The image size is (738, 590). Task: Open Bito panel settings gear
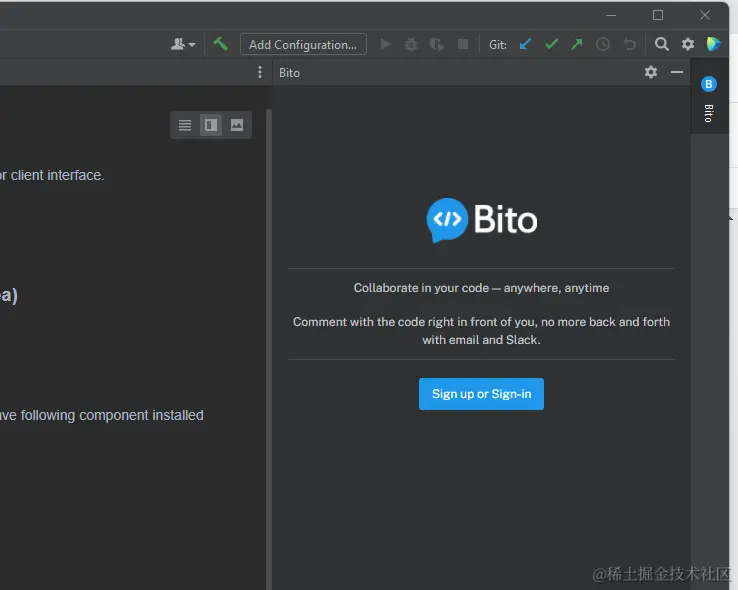pos(651,72)
